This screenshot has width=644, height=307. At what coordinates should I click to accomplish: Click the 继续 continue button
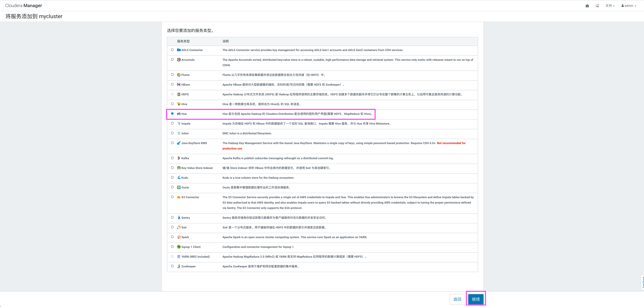[476, 299]
